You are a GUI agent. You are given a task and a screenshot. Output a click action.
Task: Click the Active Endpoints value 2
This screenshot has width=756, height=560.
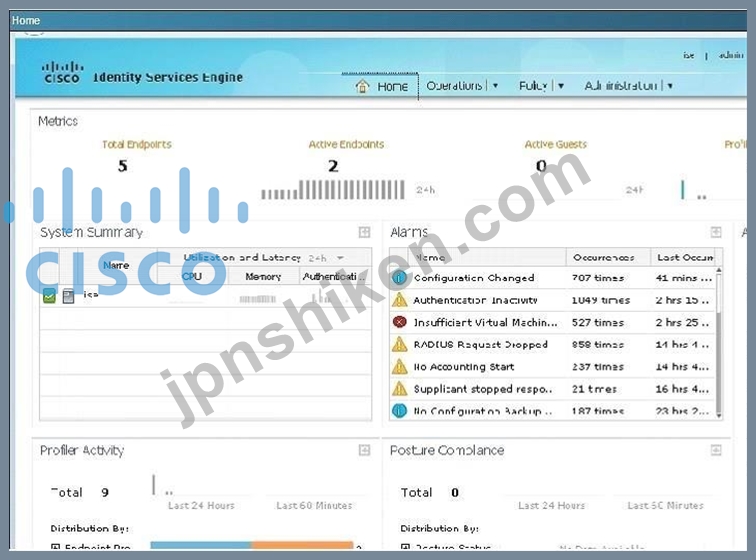333,166
